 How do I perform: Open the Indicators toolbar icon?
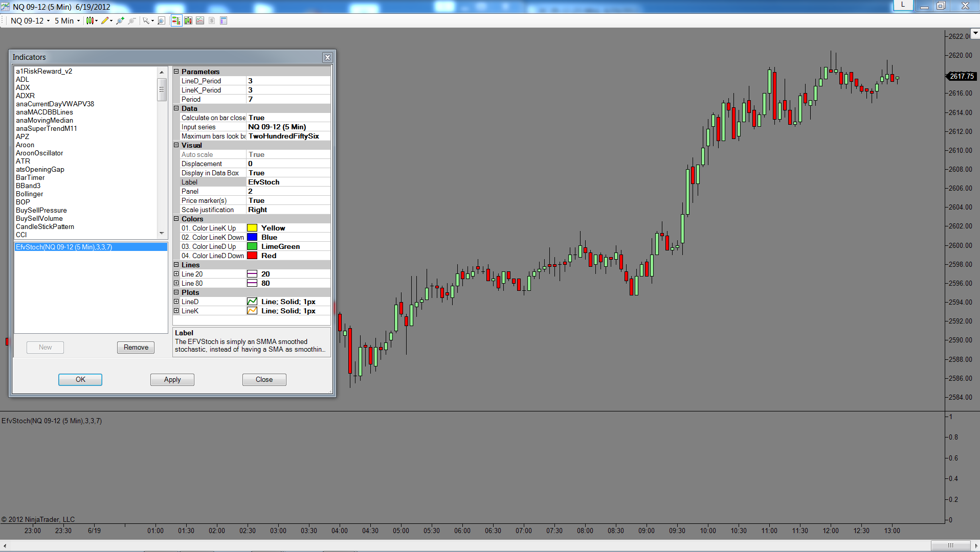(x=200, y=20)
